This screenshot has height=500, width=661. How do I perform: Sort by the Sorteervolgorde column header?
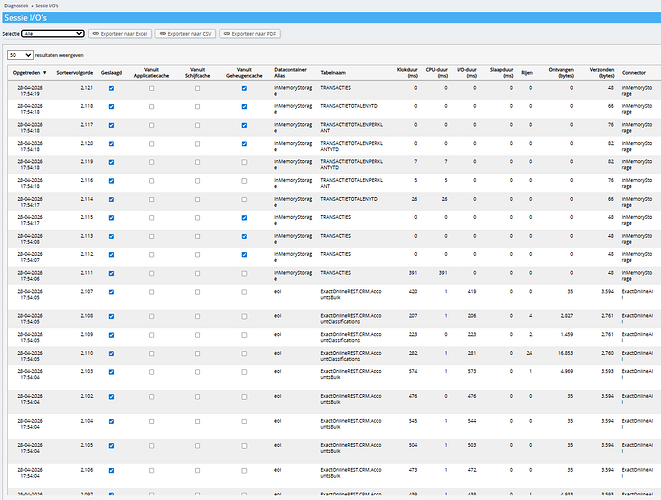75,73
